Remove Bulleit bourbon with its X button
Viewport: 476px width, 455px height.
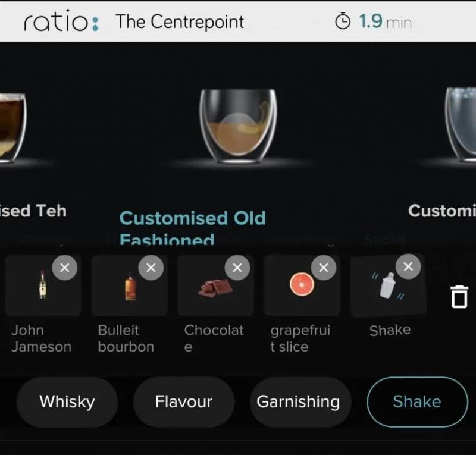point(151,268)
